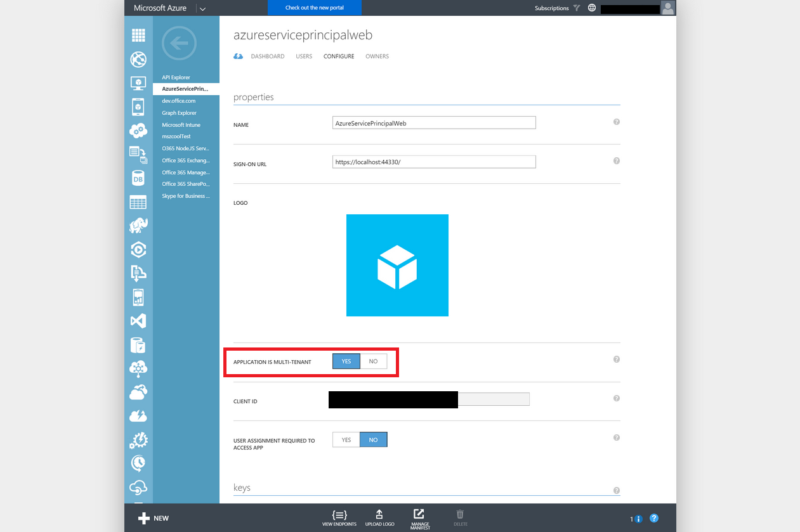Select API Explorer in application list
The height and width of the screenshot is (532, 800).
[176, 77]
